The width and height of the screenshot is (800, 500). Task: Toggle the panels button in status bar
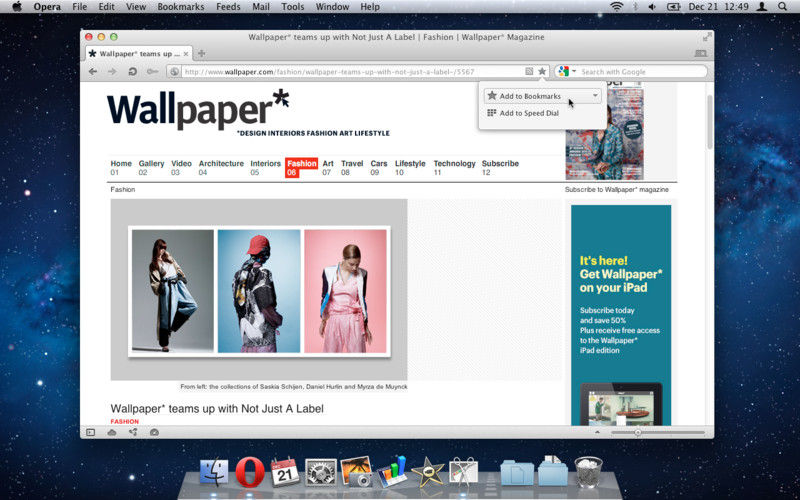tap(90, 432)
